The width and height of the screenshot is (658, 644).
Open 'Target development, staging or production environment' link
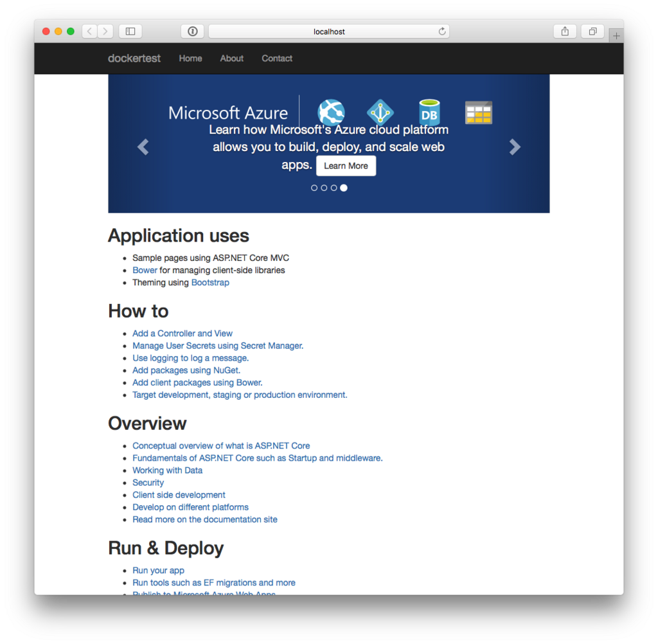pos(240,395)
